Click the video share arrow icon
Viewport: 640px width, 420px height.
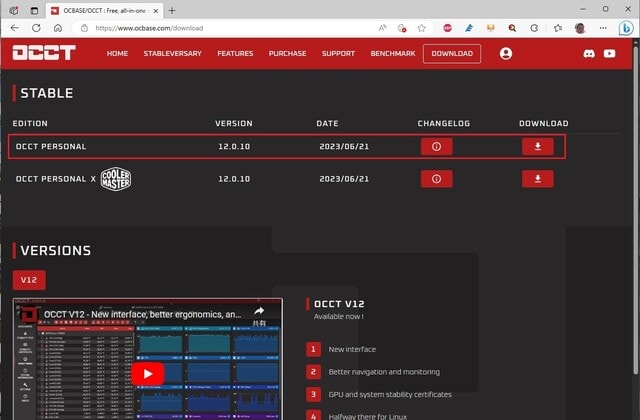pos(259,311)
